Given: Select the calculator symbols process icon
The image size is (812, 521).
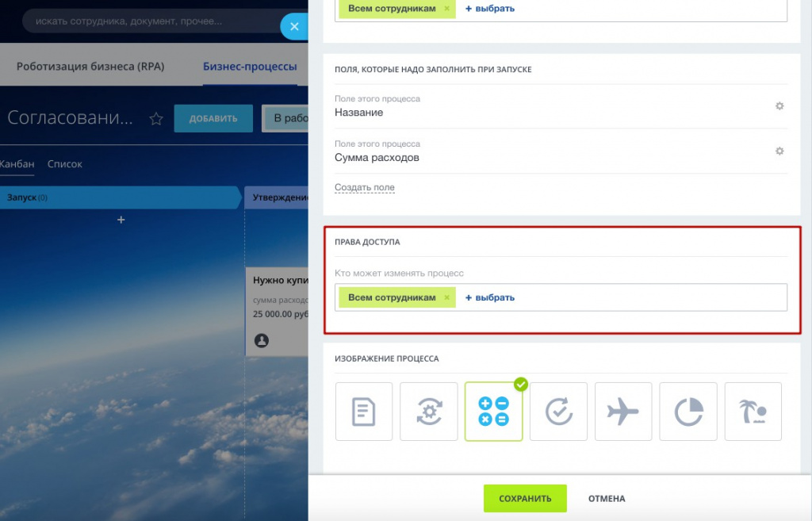Looking at the screenshot, I should (494, 412).
